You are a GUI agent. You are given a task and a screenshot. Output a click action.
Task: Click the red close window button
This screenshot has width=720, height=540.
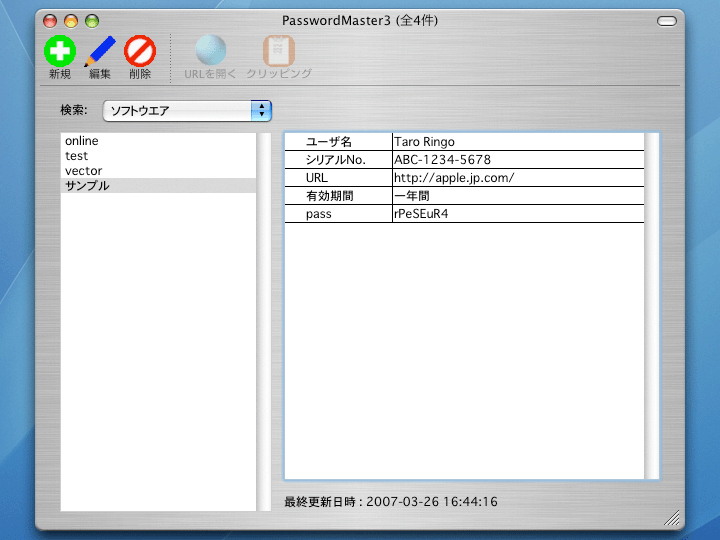50,21
